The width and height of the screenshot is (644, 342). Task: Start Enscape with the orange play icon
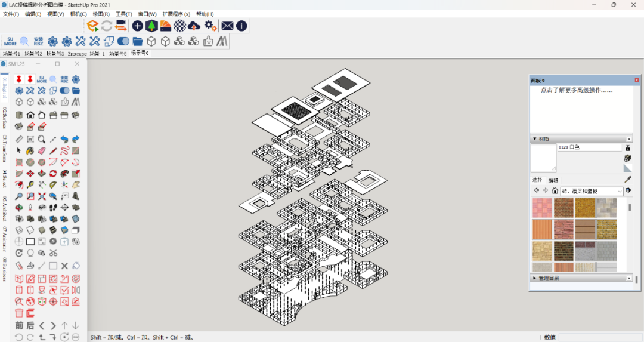click(x=93, y=26)
